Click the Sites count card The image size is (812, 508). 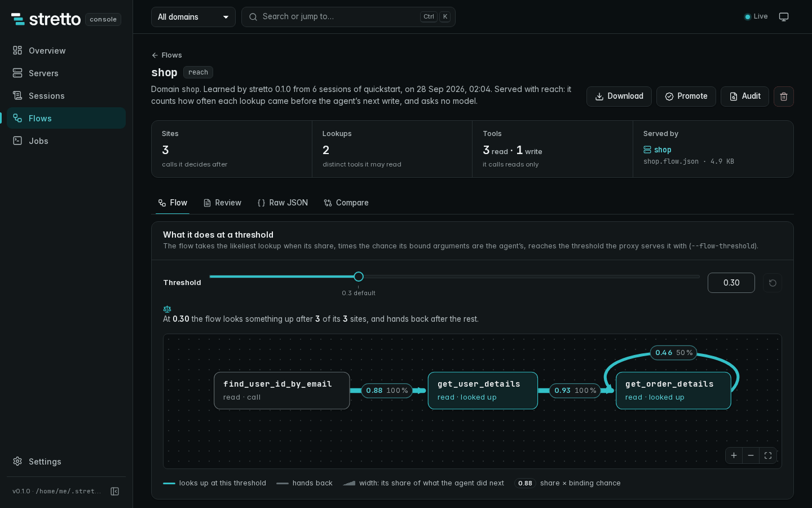(x=232, y=149)
